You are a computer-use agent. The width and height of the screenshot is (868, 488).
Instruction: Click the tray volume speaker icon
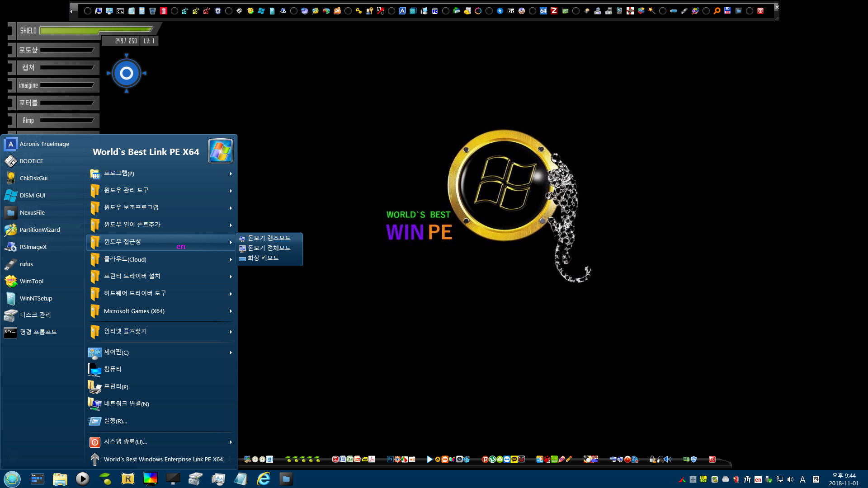[791, 479]
